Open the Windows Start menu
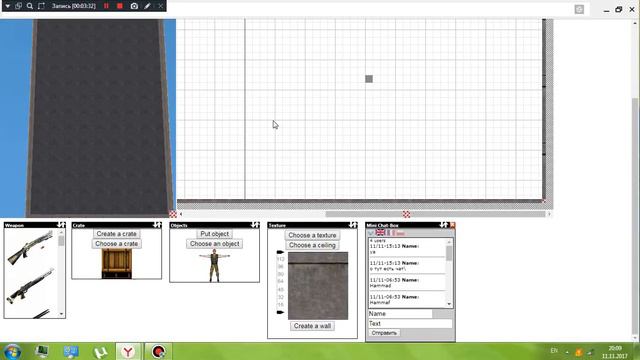 click(12, 351)
